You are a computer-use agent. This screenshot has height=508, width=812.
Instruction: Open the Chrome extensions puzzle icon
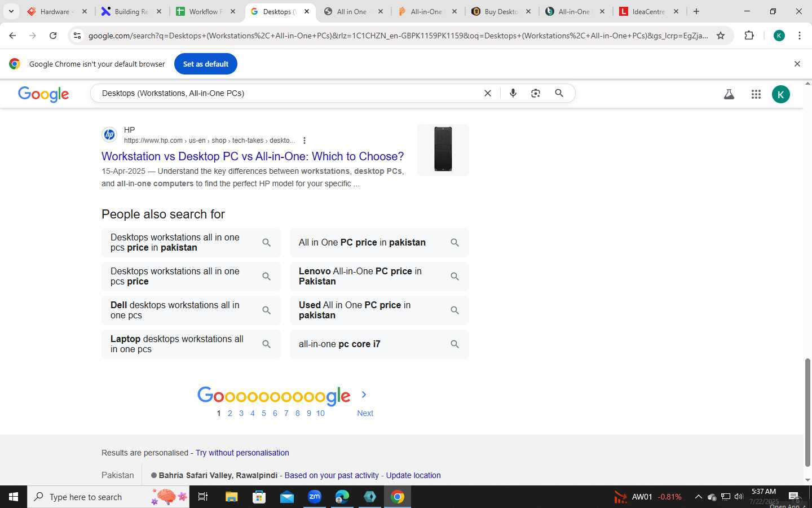749,36
